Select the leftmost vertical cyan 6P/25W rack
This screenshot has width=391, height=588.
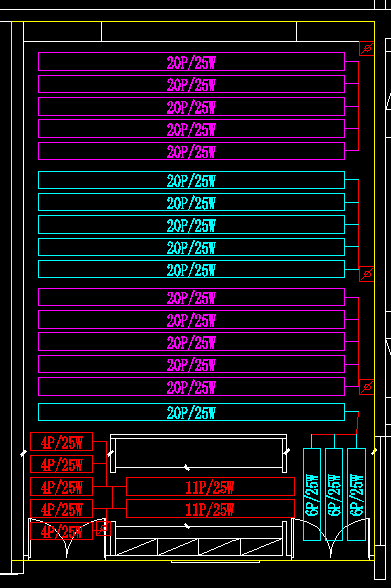click(312, 494)
